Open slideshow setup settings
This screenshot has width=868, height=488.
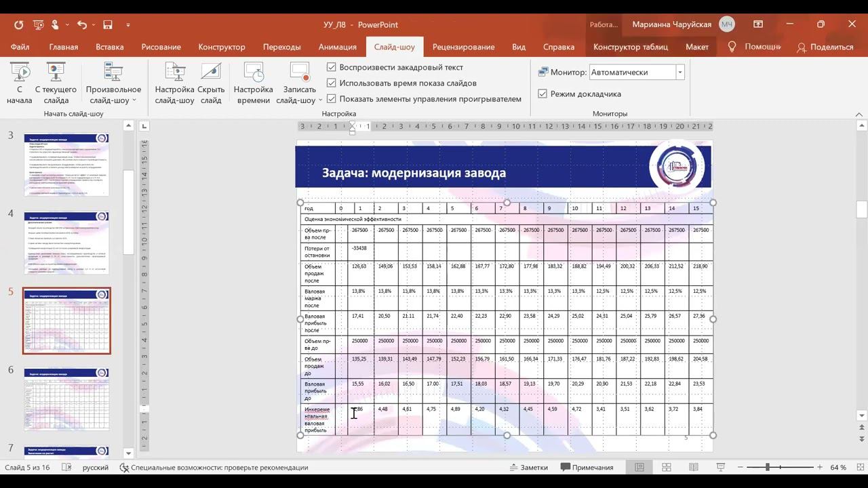[174, 83]
